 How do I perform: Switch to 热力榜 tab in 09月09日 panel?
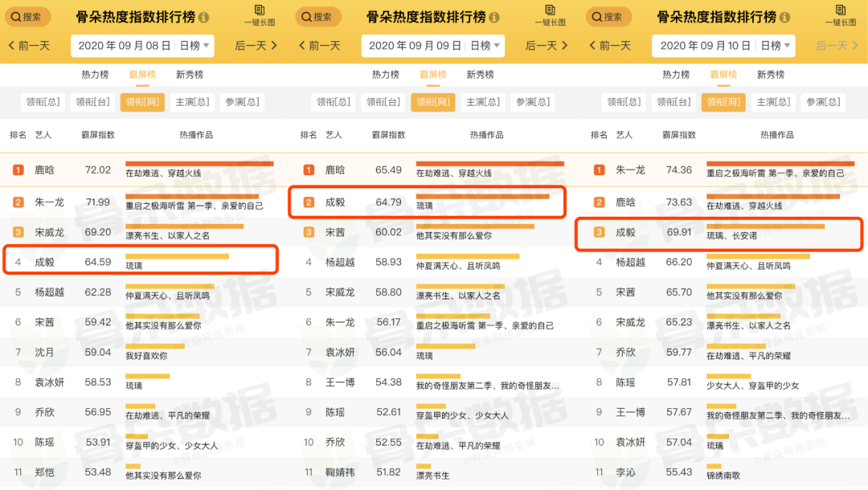[x=385, y=75]
